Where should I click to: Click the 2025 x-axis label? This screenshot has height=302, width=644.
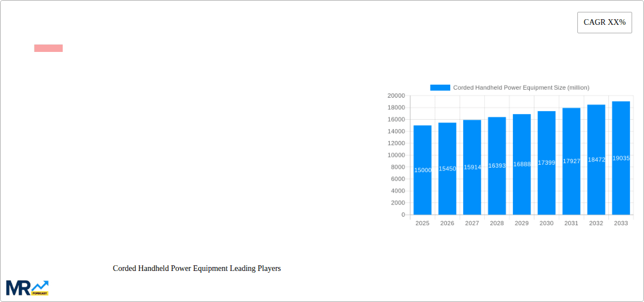(x=423, y=223)
